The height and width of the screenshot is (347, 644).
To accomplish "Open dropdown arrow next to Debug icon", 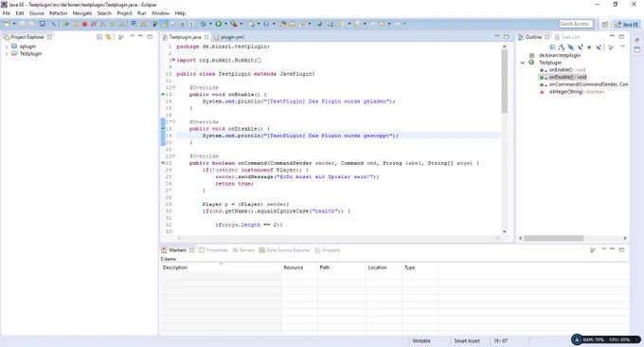I will point(210,24).
